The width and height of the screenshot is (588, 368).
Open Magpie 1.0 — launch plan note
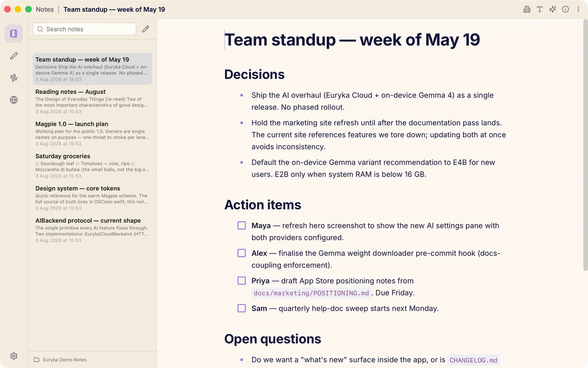[x=92, y=133]
